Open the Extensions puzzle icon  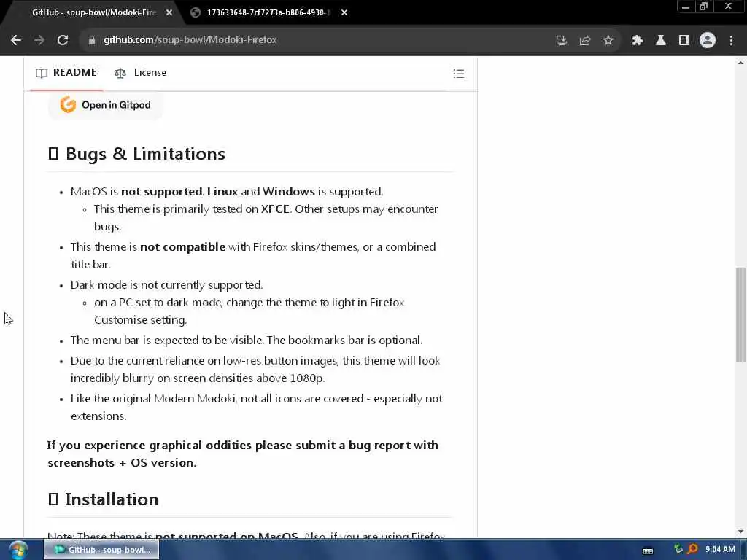pyautogui.click(x=637, y=41)
